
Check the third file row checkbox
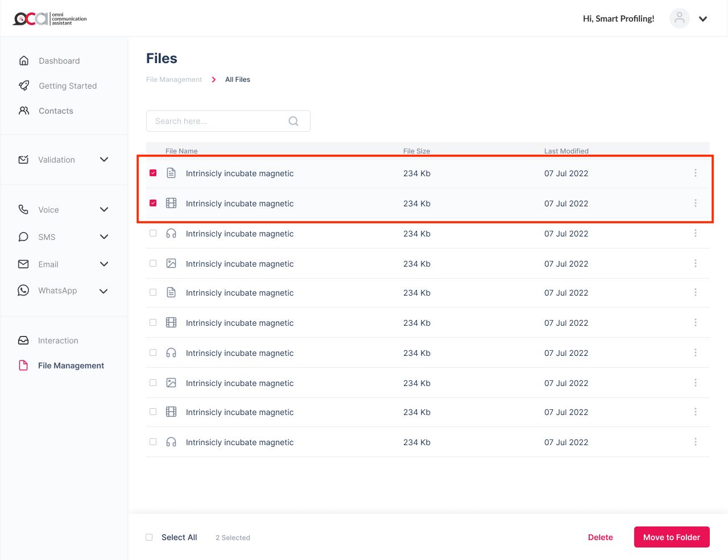tap(153, 233)
